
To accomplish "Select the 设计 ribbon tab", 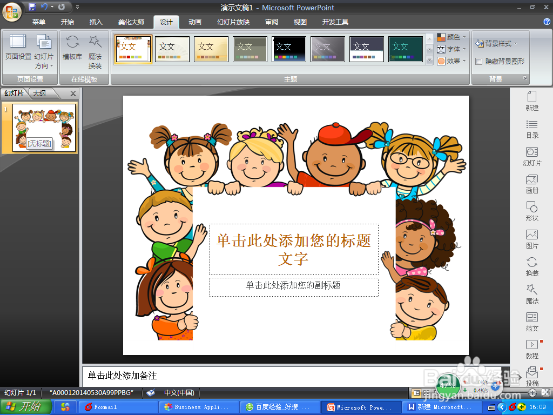I will (166, 22).
